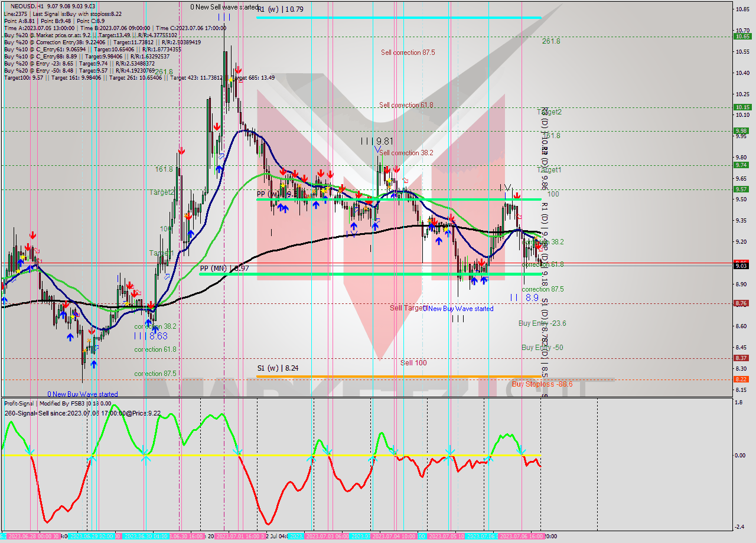This screenshot has height=543, width=756.
Task: Click the 'Sell correction 87.5' label
Action: click(x=408, y=53)
